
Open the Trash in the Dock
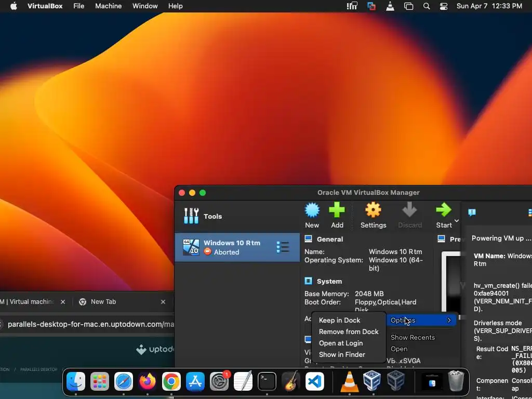456,381
